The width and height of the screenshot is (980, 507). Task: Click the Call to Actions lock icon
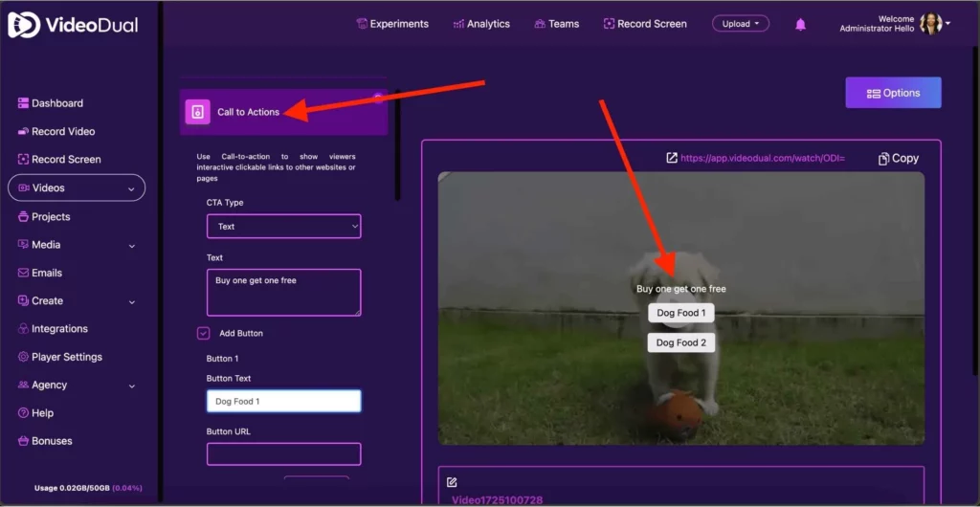(x=197, y=112)
